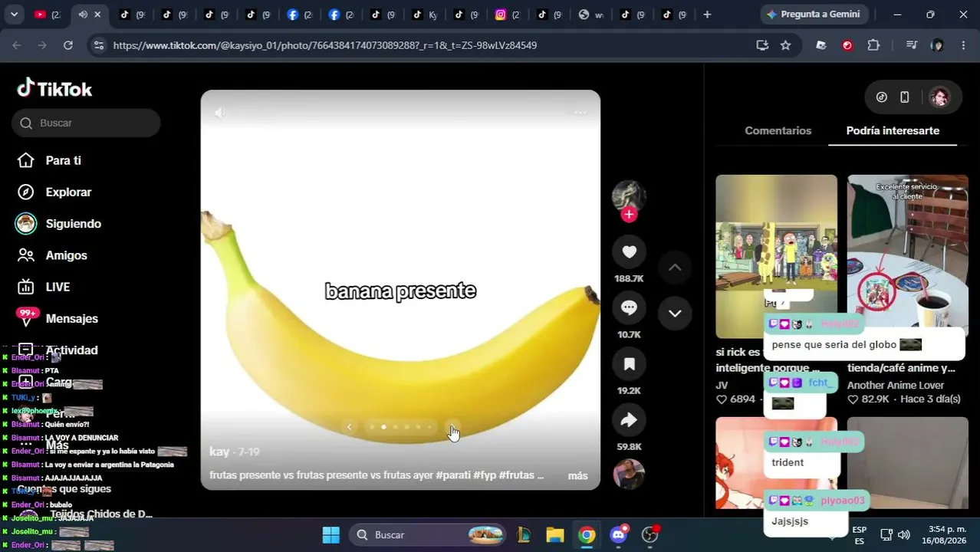The image size is (980, 552).
Task: Open your profile avatar at top right
Action: coord(939,97)
